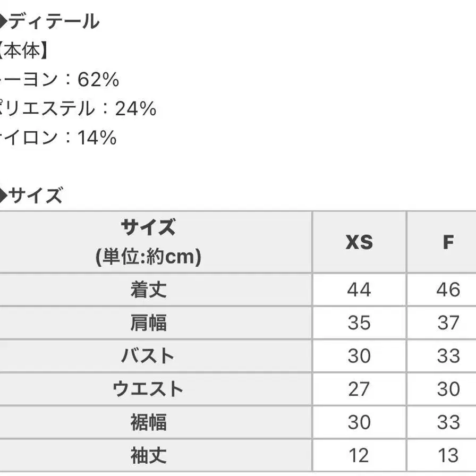Click the バスト row label
476x476 pixels.
pyautogui.click(x=148, y=355)
